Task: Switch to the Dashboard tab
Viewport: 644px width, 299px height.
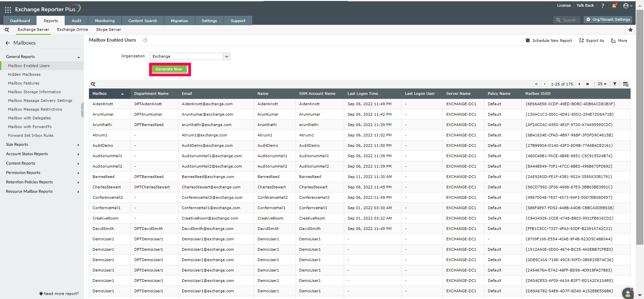Action: tap(20, 21)
